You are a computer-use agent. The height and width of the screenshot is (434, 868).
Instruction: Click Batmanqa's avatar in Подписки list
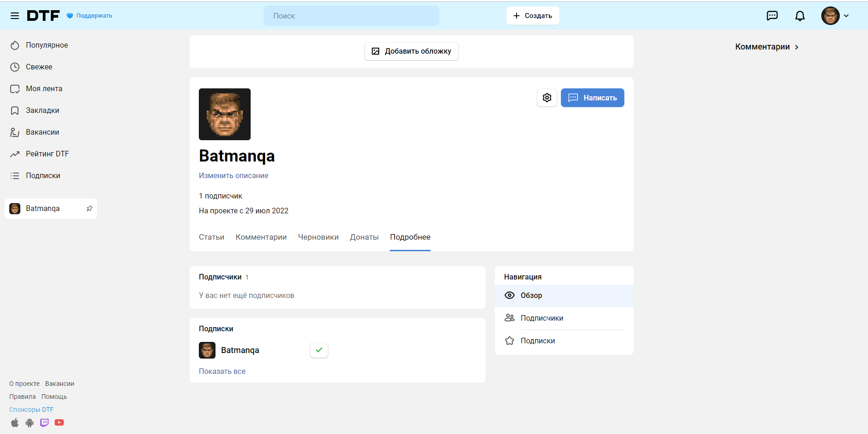tap(207, 350)
